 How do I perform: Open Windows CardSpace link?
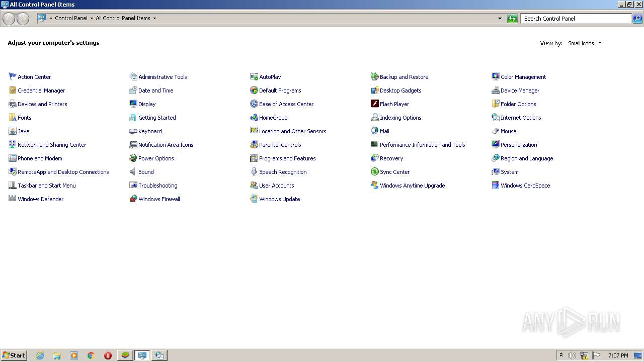click(x=525, y=186)
